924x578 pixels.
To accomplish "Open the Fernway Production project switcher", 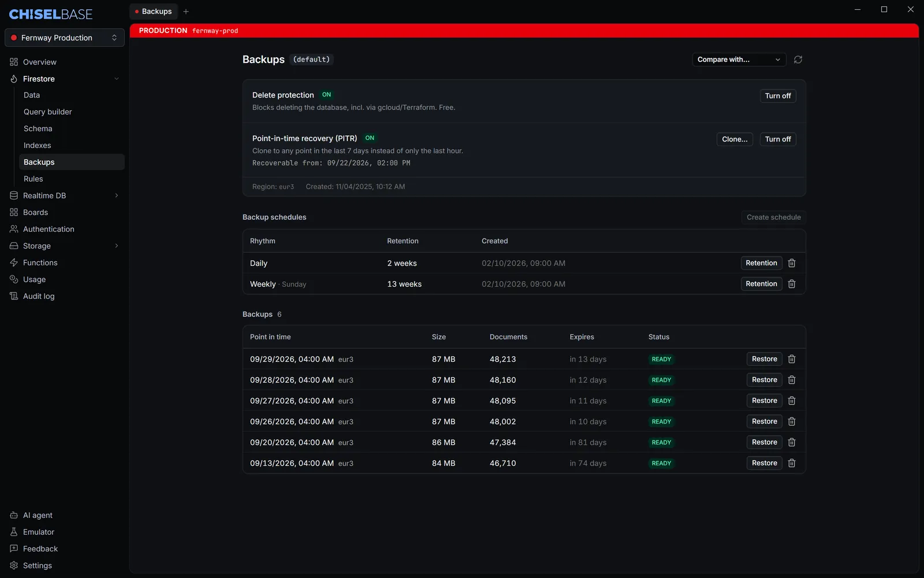I will [65, 38].
